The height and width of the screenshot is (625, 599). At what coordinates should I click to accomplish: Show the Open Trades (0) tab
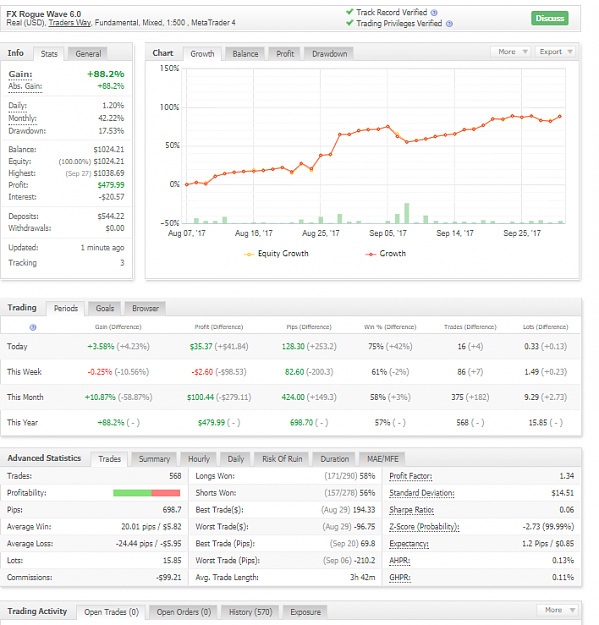click(x=111, y=612)
